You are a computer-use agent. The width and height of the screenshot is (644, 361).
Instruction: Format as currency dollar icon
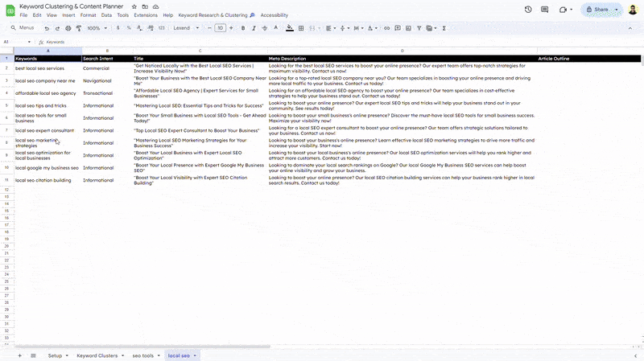click(x=118, y=28)
